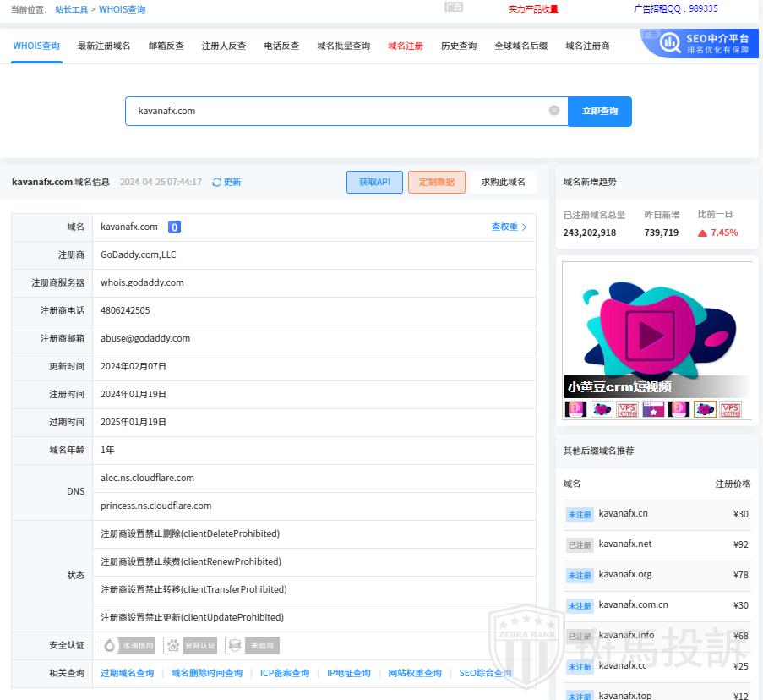
Task: Open the ICP备案查询 link
Action: (285, 673)
